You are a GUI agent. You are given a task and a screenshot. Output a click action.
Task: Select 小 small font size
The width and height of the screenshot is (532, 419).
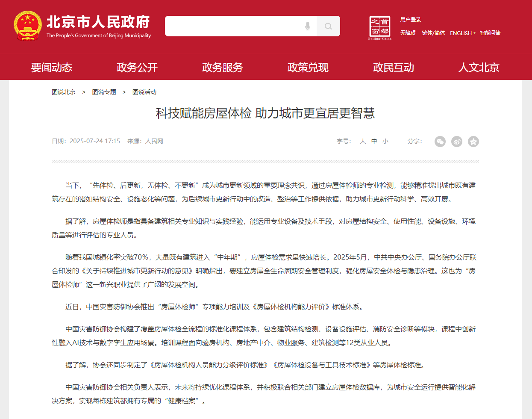click(385, 141)
